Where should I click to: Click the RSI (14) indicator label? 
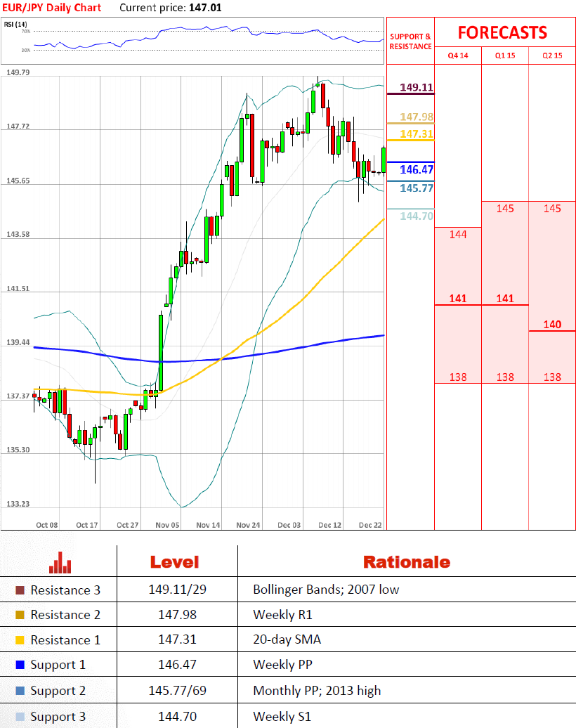(15, 24)
